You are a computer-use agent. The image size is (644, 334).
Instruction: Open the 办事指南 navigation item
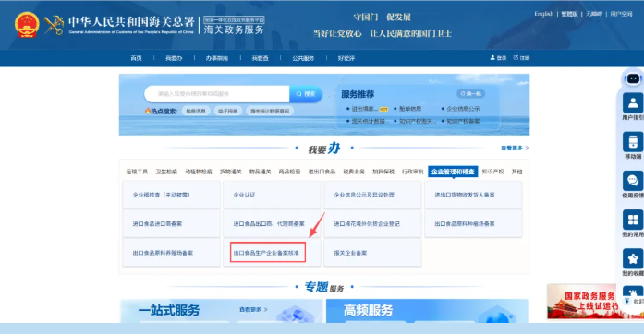pos(217,58)
